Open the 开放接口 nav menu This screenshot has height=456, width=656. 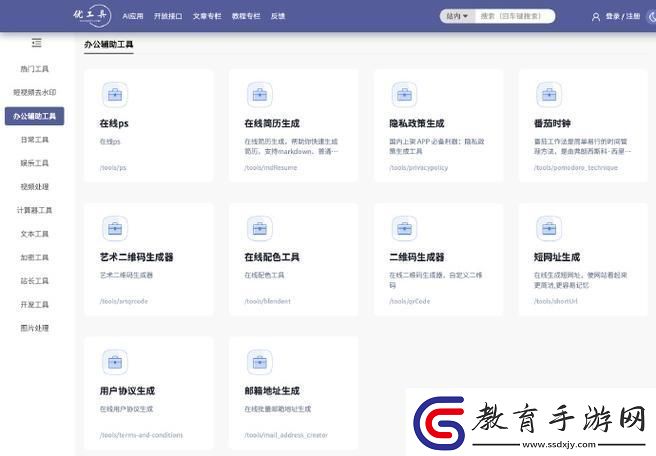point(168,16)
